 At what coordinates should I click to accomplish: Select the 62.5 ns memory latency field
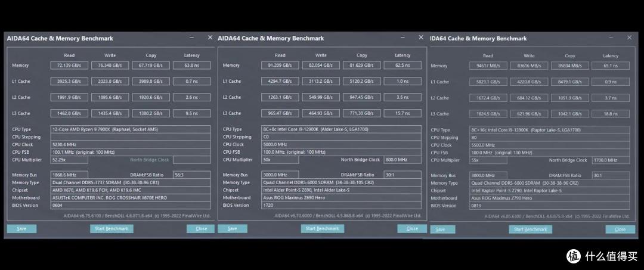coord(402,65)
